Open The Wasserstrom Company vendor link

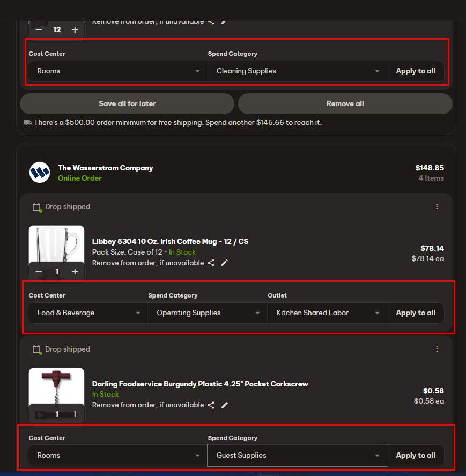tap(106, 168)
